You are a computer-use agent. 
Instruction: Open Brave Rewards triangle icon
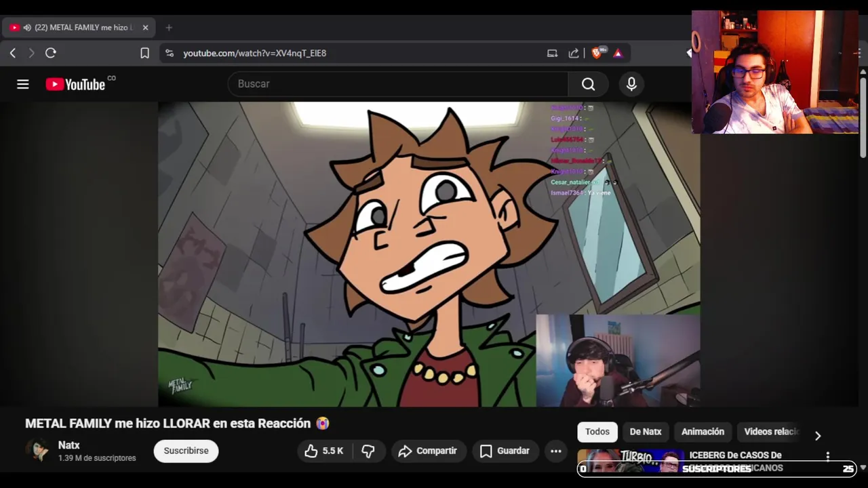pyautogui.click(x=618, y=53)
